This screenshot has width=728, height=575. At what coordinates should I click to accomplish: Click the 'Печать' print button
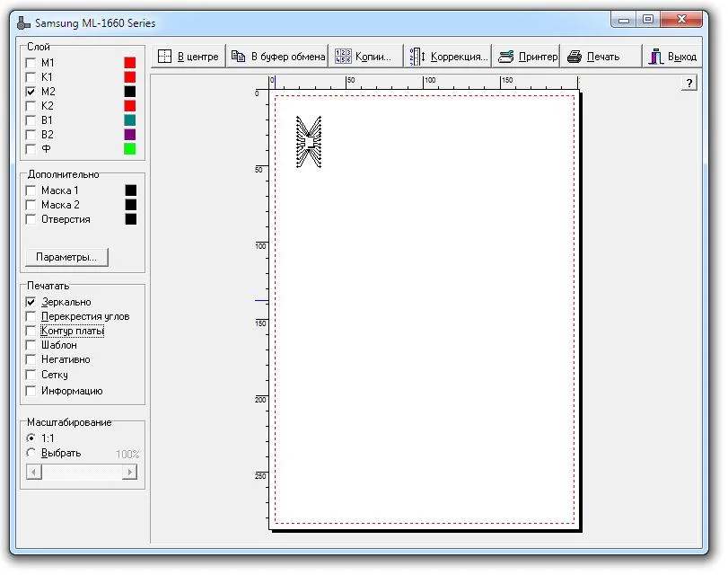pyautogui.click(x=601, y=57)
